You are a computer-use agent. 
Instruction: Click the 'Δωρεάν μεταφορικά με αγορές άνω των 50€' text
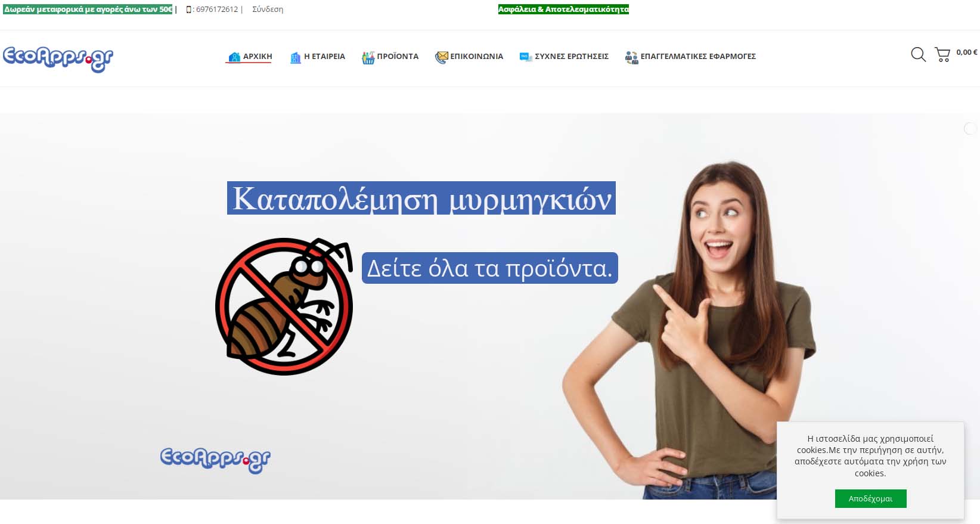(88, 10)
